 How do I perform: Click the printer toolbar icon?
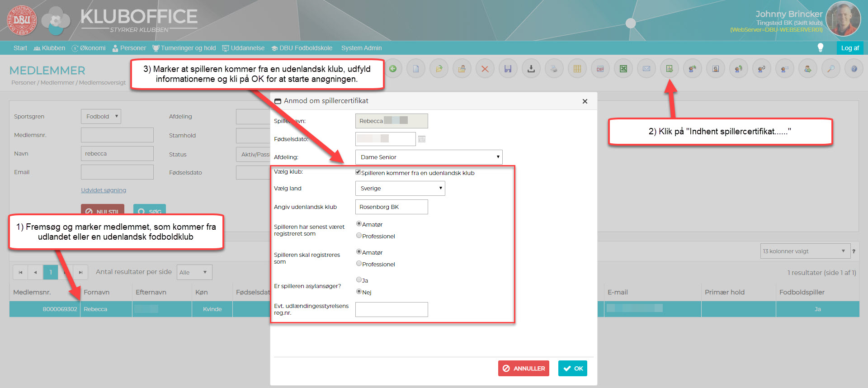[554, 69]
